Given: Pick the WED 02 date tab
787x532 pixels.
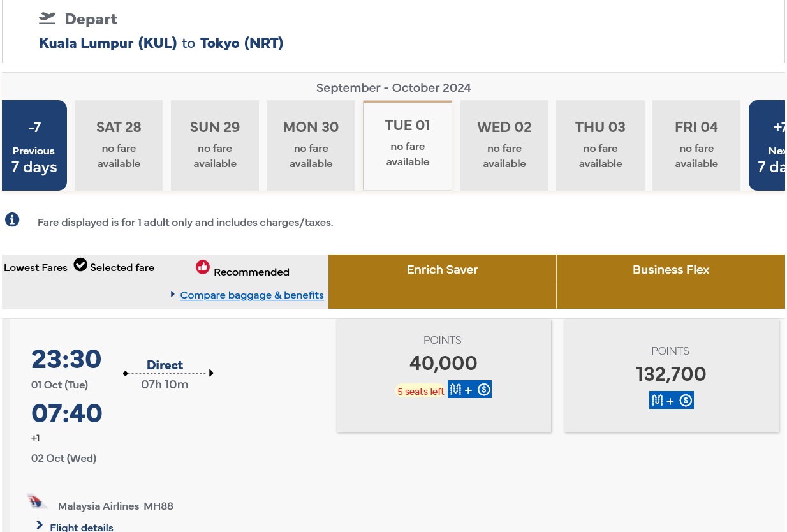Looking at the screenshot, I should click(504, 145).
